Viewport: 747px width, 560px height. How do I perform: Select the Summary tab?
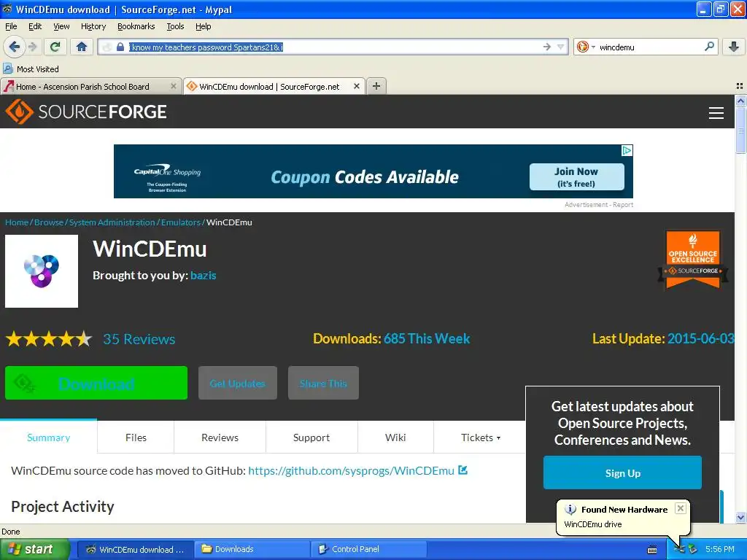[x=49, y=437]
